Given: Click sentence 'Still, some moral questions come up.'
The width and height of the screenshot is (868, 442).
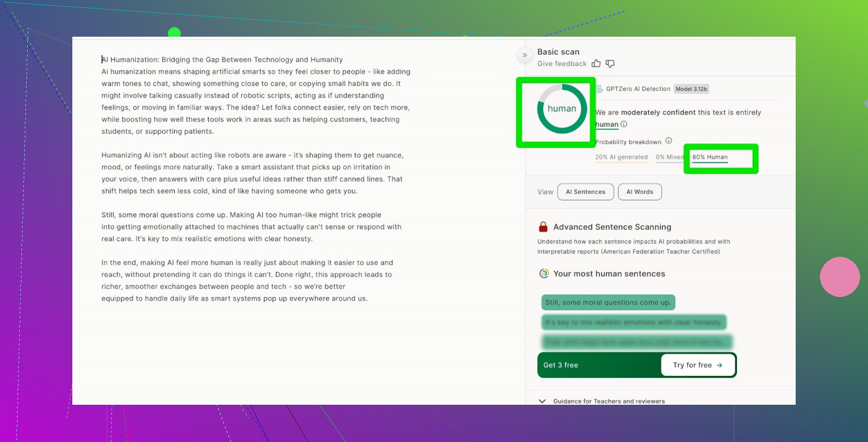Looking at the screenshot, I should [x=608, y=303].
